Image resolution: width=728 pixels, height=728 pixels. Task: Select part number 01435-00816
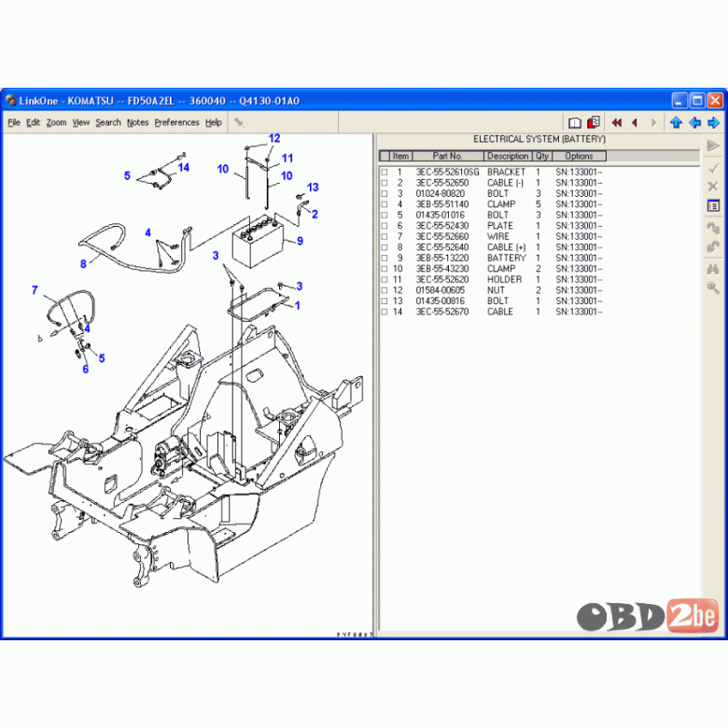441,301
